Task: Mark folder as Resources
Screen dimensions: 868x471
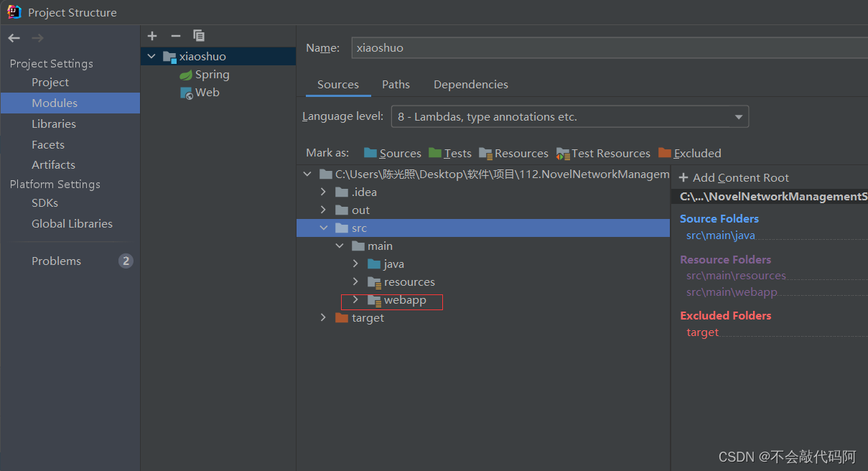Action: click(513, 153)
